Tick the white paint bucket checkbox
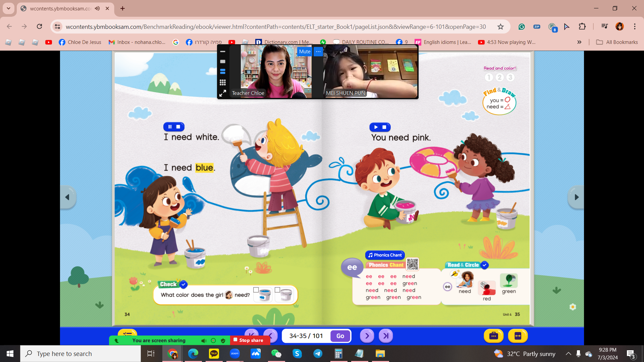644x362 pixels. click(277, 290)
